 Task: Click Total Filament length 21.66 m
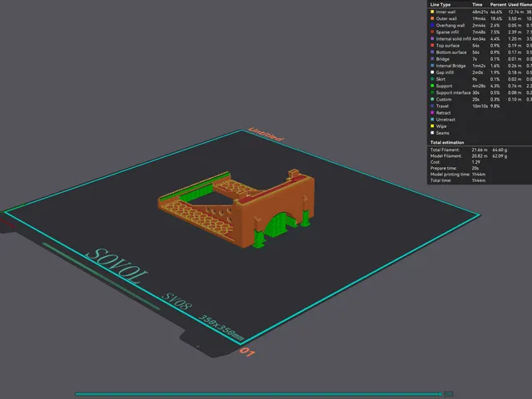point(480,150)
